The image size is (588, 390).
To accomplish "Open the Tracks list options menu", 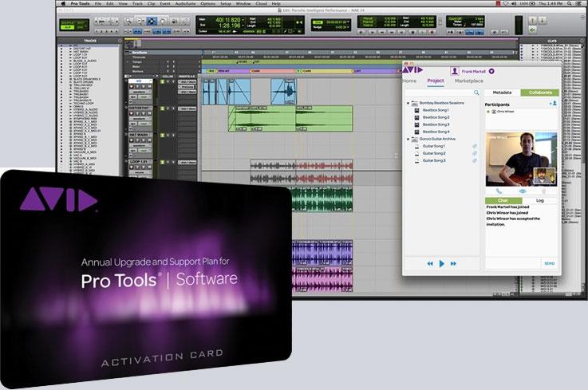I will [120, 41].
